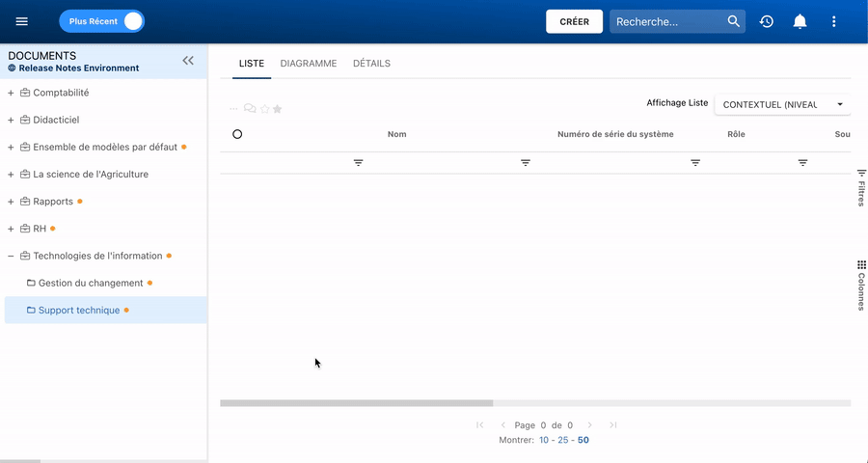Open filter under Nom column

click(358, 163)
